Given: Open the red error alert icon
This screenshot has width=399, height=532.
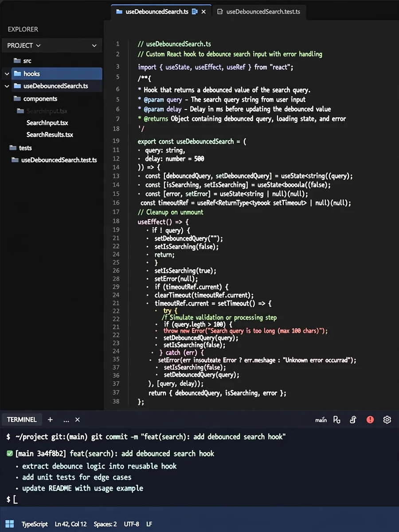Looking at the screenshot, I should (370, 419).
